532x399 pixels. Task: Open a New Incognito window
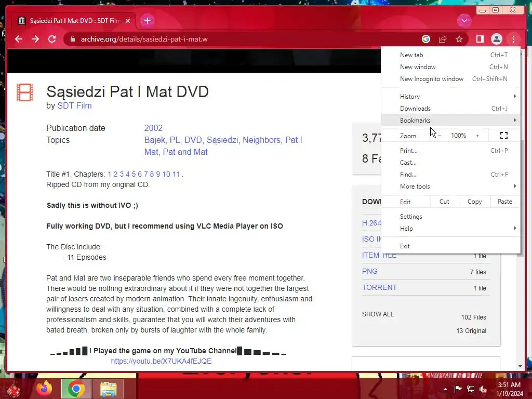pyautogui.click(x=450, y=79)
